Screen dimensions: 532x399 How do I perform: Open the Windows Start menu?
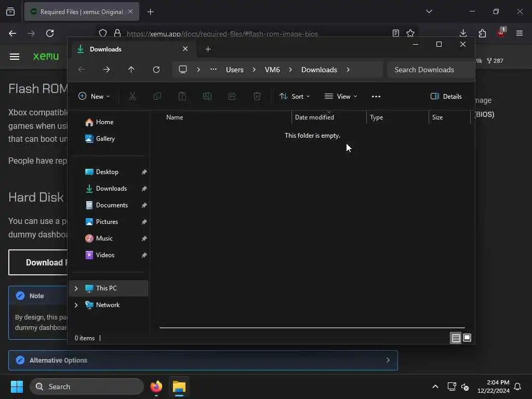coord(17,387)
